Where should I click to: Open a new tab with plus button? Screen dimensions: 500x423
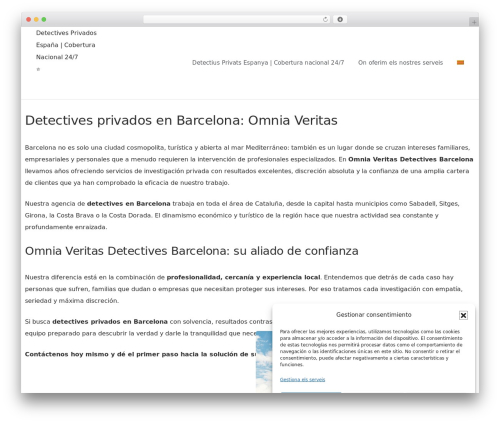coord(474,22)
